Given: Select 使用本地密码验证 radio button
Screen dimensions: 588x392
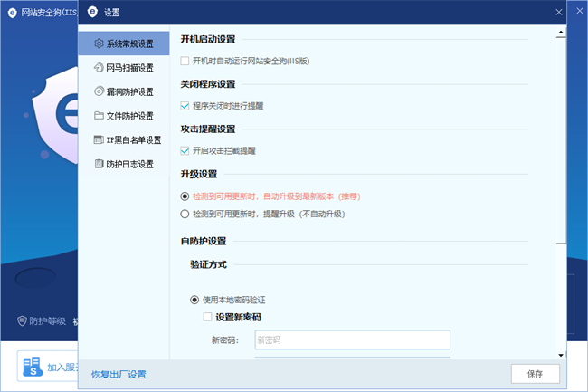Looking at the screenshot, I should pos(194,300).
